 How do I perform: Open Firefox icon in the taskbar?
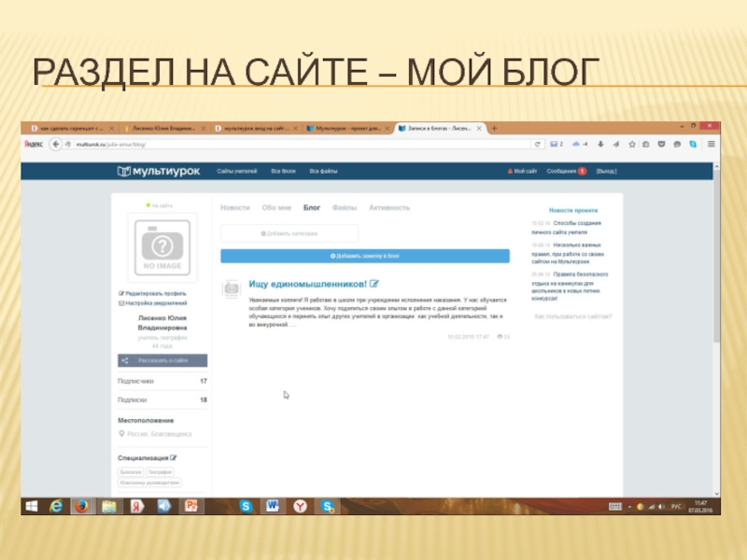(81, 506)
